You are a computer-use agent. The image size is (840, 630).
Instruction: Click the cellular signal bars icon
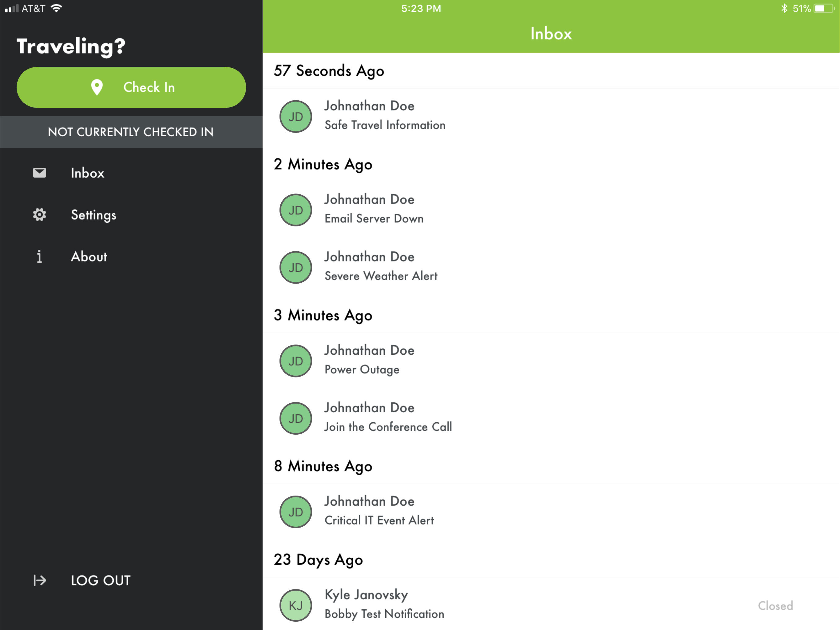point(11,8)
